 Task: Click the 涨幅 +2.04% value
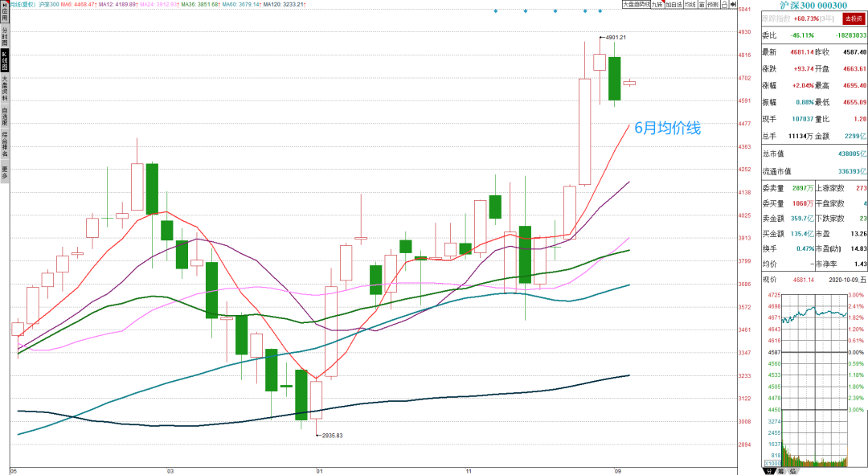[803, 85]
